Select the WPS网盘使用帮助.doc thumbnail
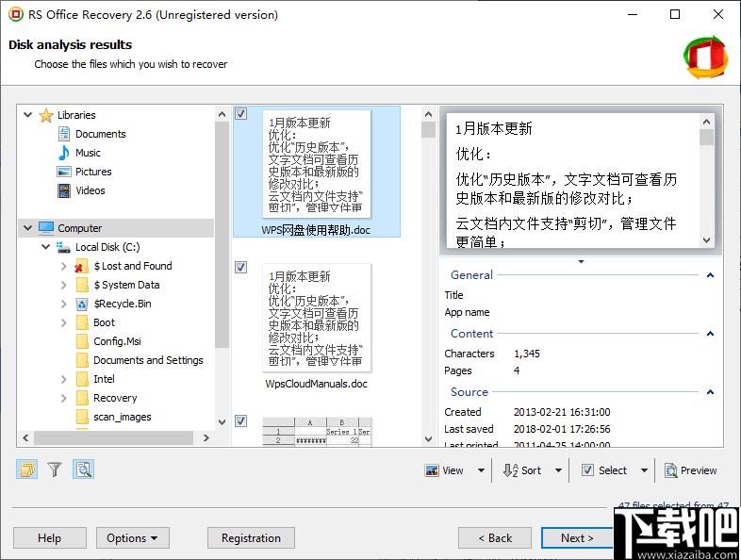 coord(316,164)
